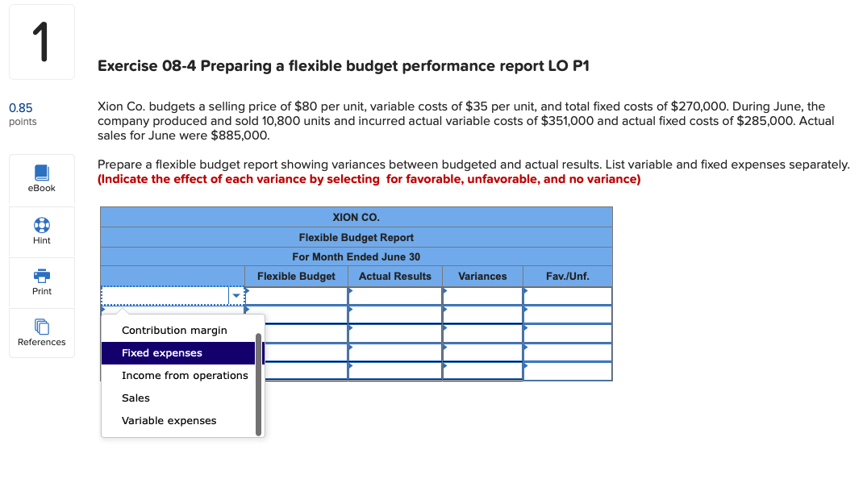Click the Hint life-preserver icon

click(41, 227)
